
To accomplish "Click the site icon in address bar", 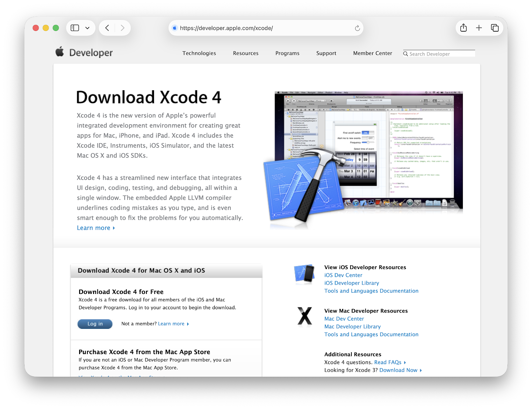I will pos(175,28).
